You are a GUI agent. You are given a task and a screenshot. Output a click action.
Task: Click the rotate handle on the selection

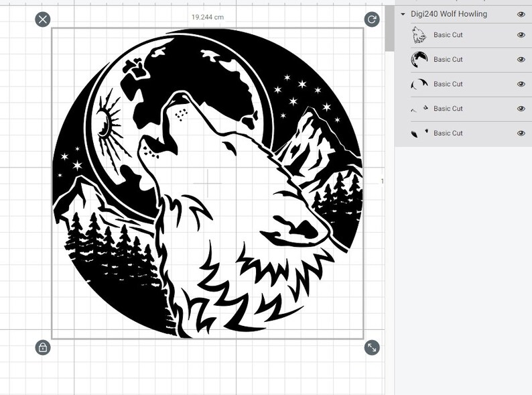click(372, 19)
